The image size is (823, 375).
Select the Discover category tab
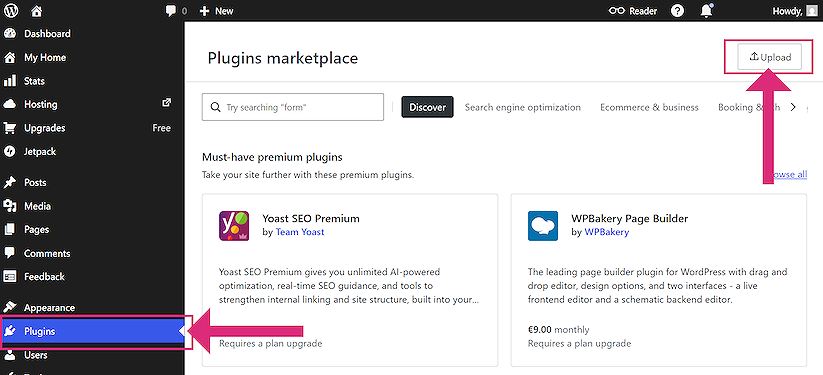point(427,107)
